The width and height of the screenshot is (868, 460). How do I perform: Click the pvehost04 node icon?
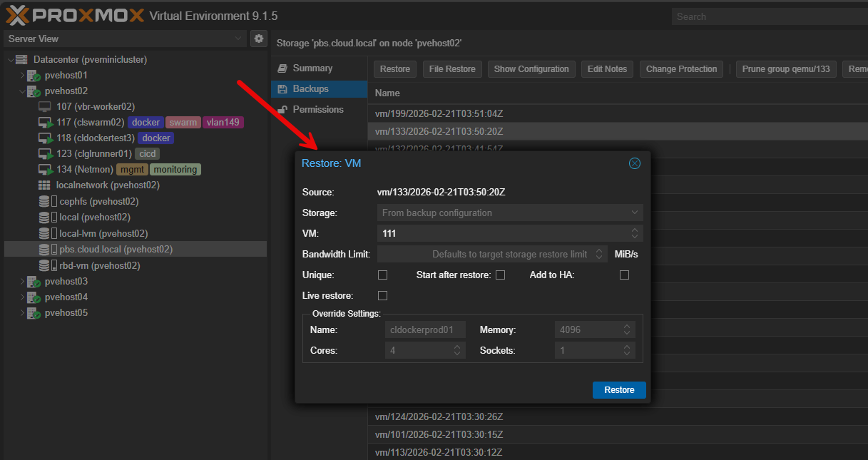34,297
